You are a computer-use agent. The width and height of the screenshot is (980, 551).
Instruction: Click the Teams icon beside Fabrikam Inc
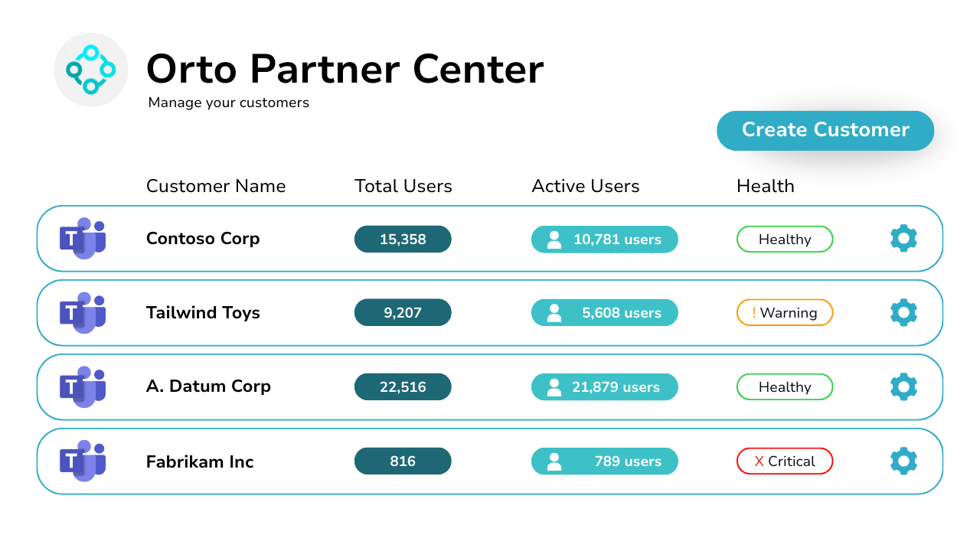[x=82, y=461]
